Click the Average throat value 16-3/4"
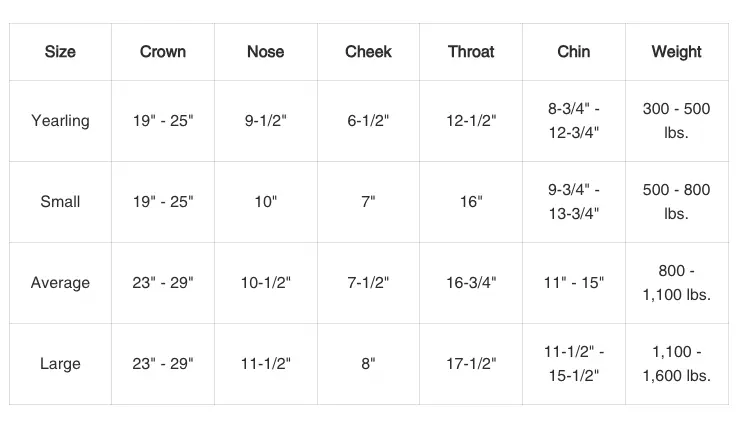 471,283
